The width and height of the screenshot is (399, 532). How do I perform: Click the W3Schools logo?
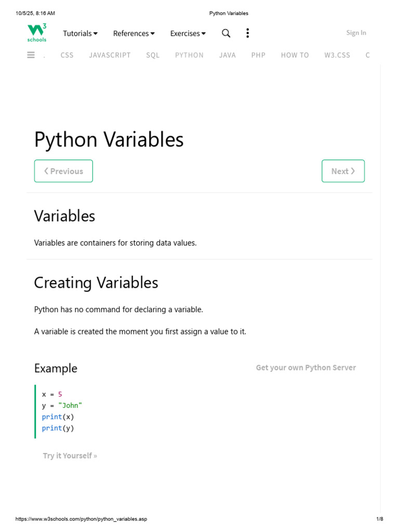[x=37, y=33]
